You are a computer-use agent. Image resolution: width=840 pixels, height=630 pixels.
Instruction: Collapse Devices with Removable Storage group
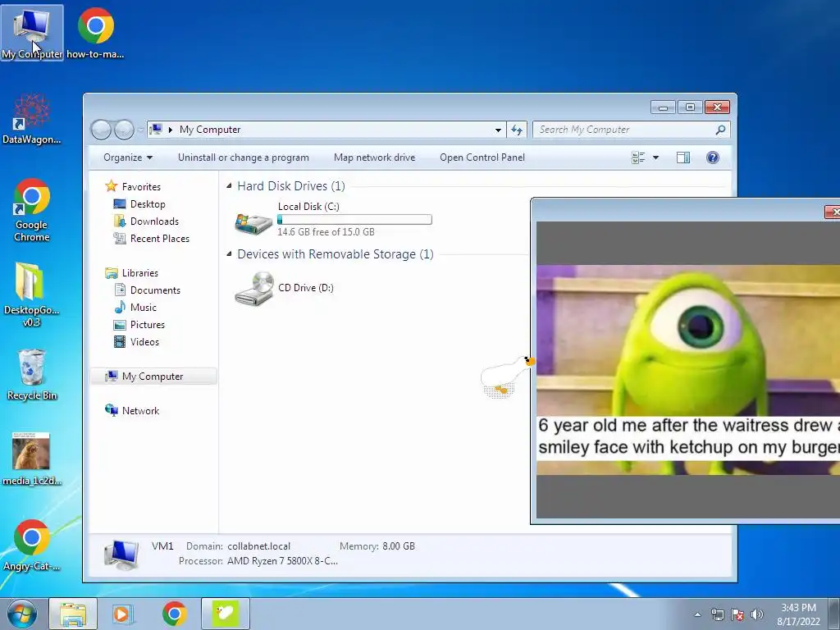pos(230,254)
